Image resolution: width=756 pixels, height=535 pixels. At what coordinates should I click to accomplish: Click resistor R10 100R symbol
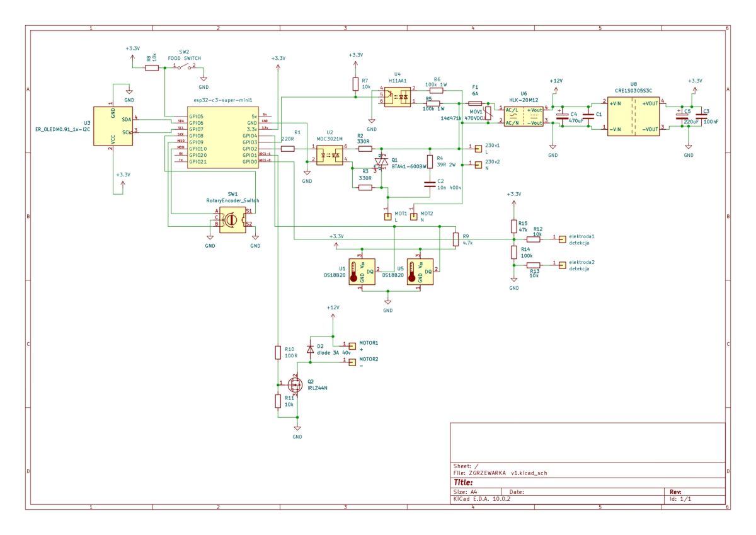pos(278,352)
